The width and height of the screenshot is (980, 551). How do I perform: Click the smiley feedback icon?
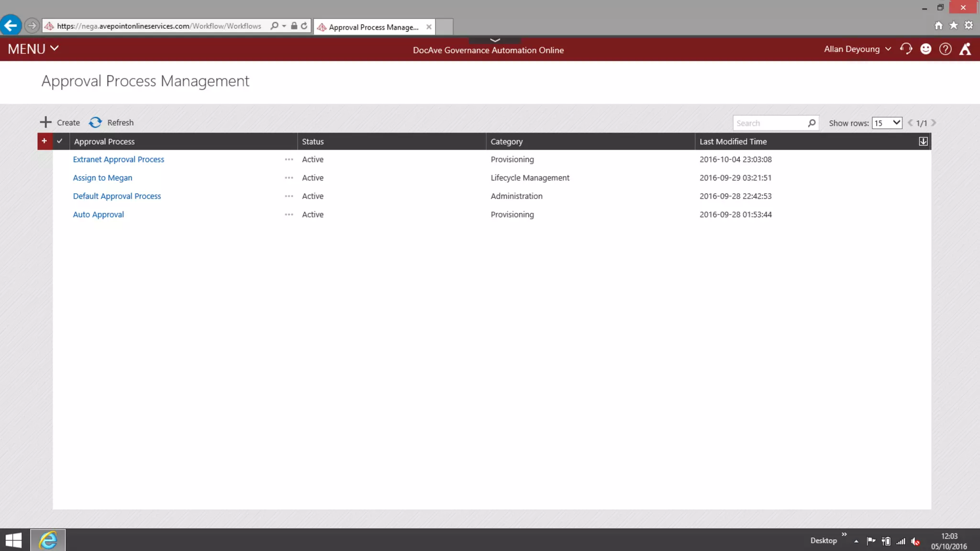pos(925,49)
